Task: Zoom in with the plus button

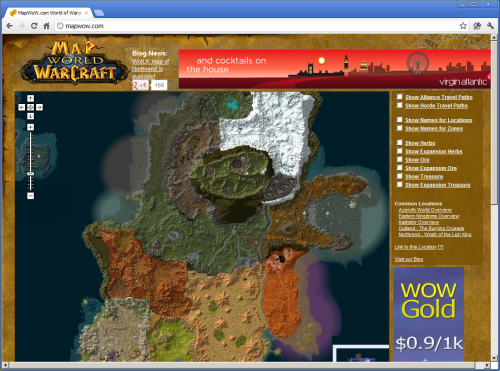Action: pos(30,127)
